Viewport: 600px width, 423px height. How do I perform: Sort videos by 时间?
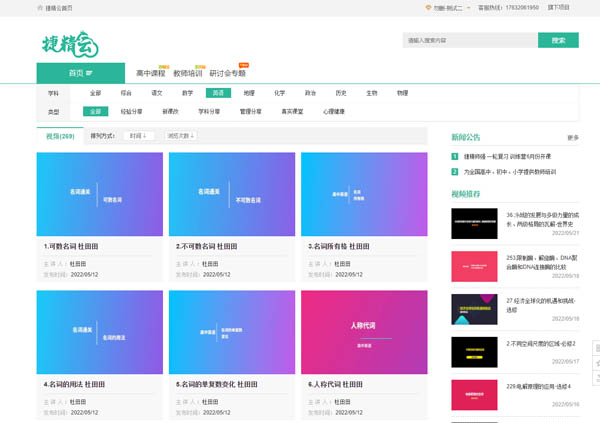[x=136, y=135]
